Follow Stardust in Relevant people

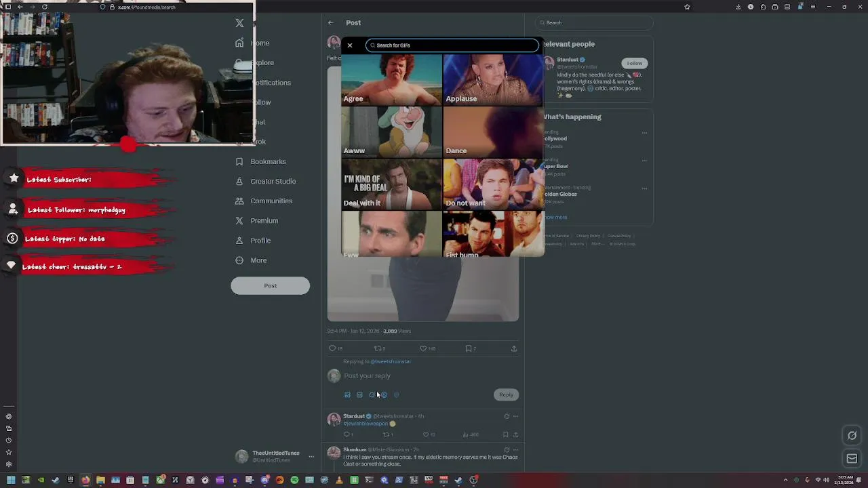click(634, 63)
